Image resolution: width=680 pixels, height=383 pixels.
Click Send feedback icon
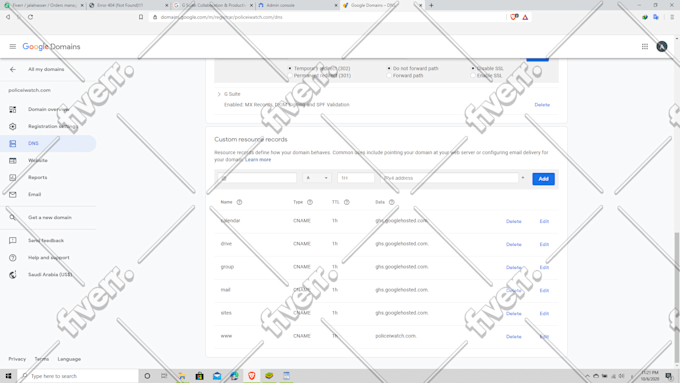[13, 240]
